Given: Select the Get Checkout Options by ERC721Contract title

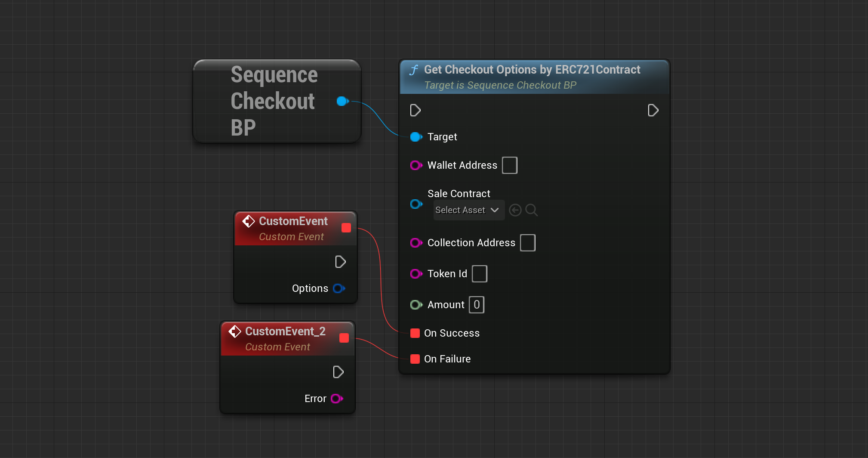Looking at the screenshot, I should coord(532,70).
